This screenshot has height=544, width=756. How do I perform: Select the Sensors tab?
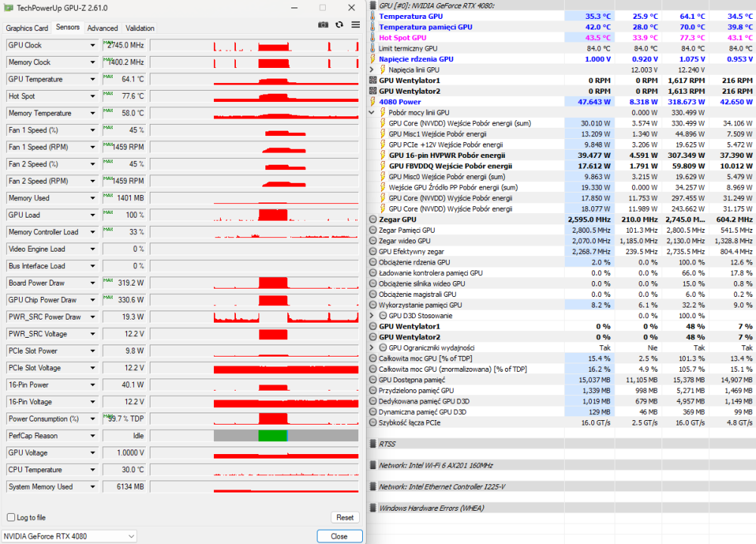pos(67,27)
